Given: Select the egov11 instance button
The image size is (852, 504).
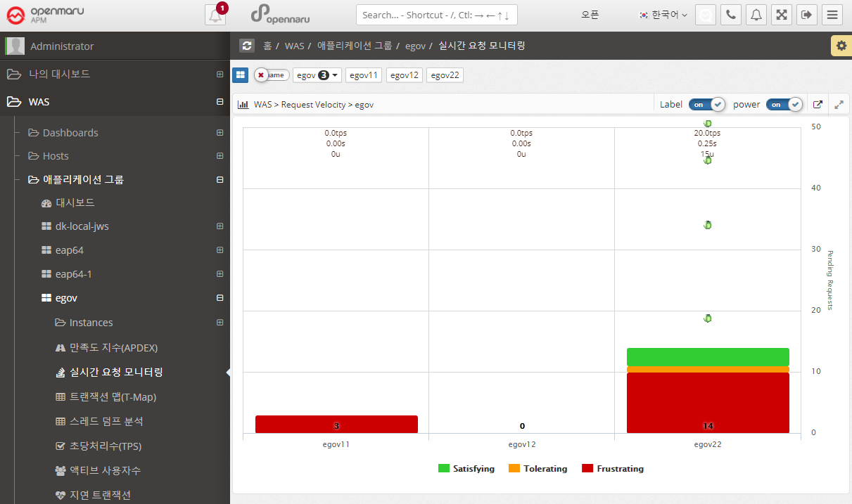Looking at the screenshot, I should click(x=364, y=75).
